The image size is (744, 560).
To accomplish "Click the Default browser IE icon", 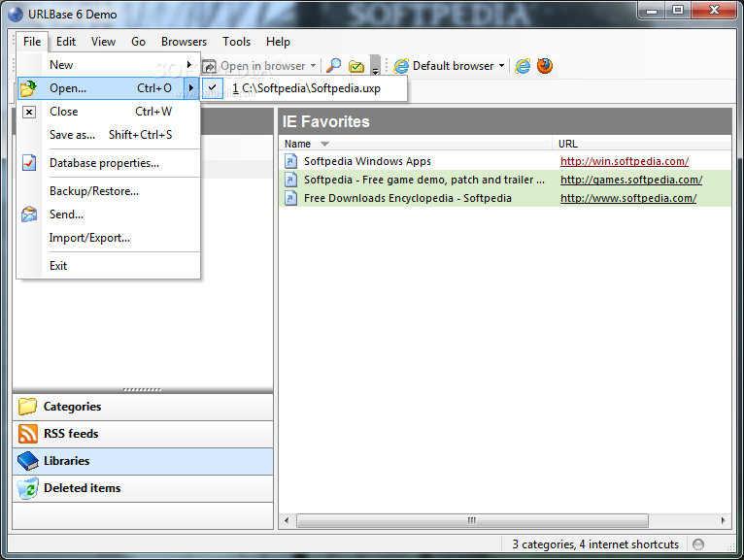I will (401, 66).
